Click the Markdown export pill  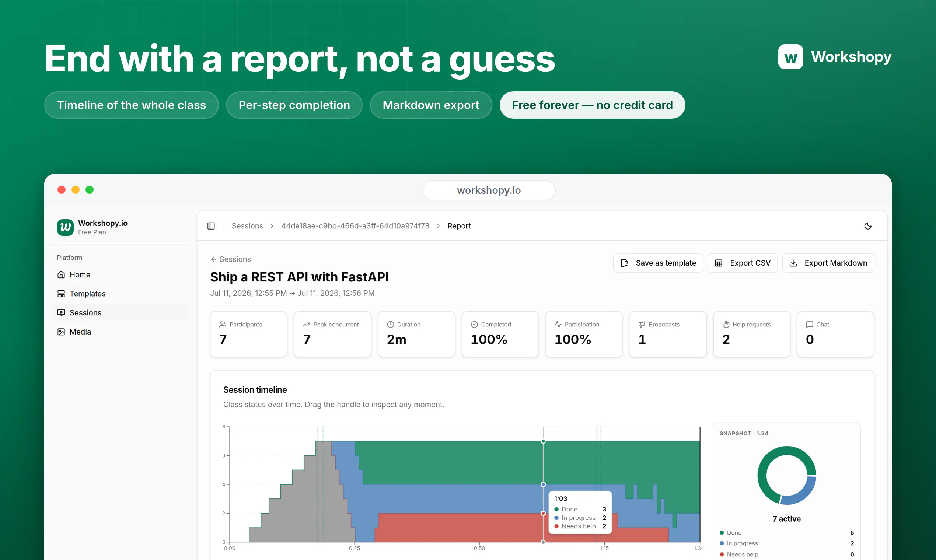pyautogui.click(x=431, y=105)
